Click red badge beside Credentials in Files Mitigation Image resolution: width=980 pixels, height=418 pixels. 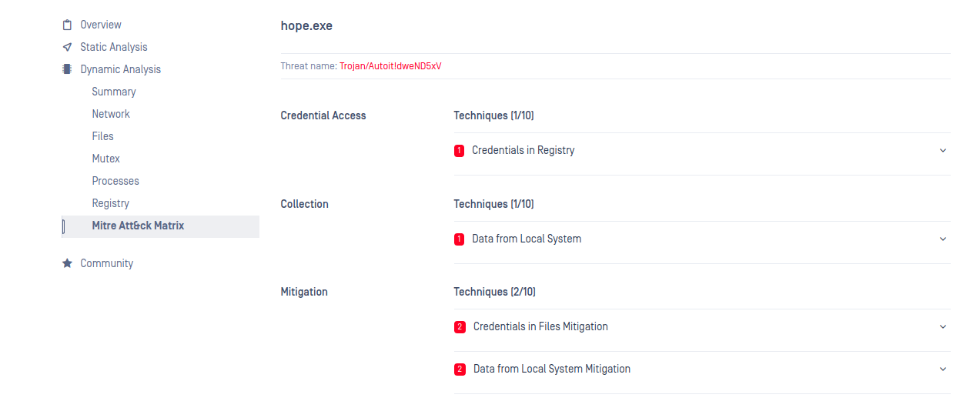click(x=460, y=327)
